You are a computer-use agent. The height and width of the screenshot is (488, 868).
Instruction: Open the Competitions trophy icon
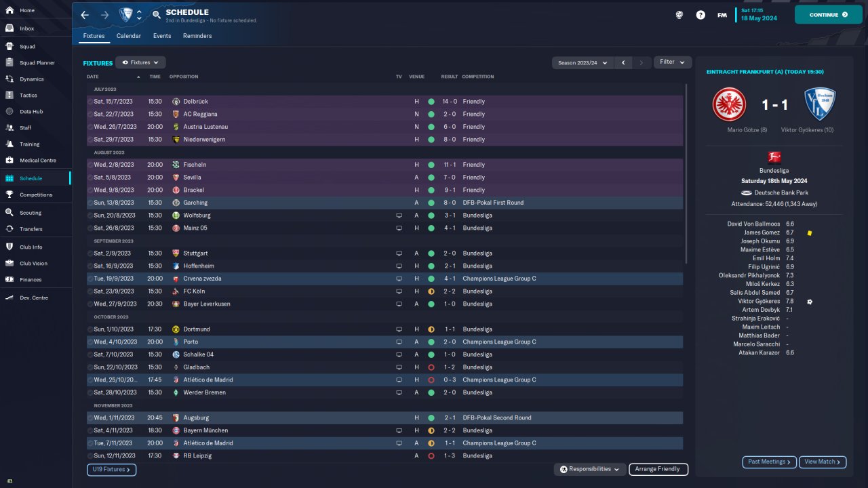pos(9,195)
